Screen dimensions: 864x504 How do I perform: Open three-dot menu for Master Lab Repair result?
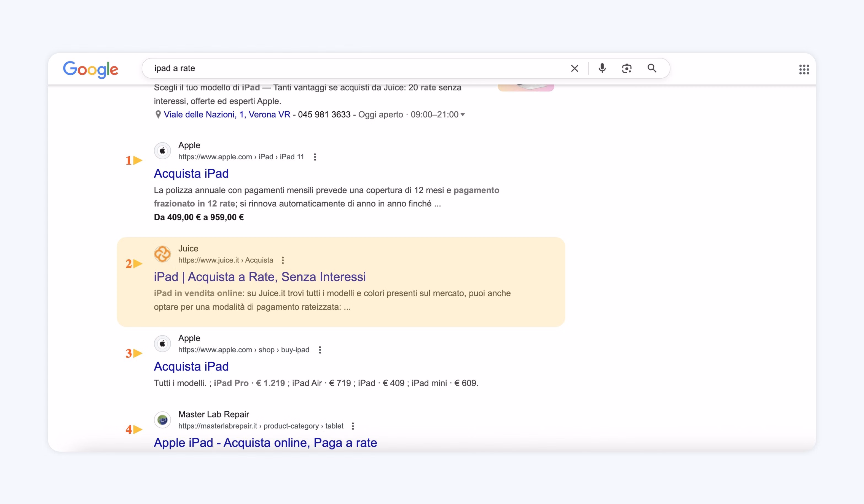pos(353,426)
